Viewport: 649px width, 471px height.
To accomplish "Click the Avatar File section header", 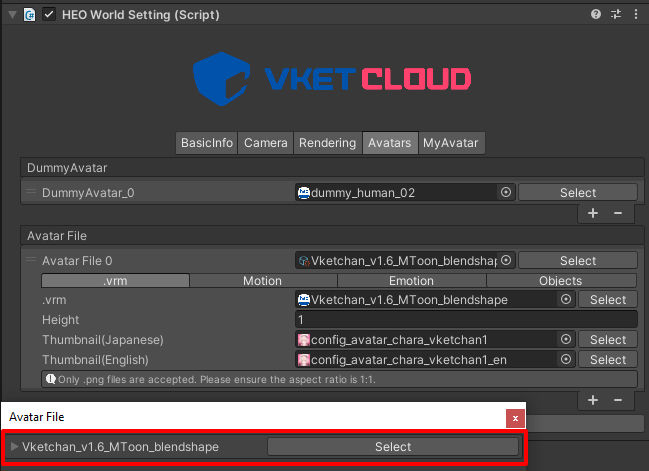I will [332, 236].
